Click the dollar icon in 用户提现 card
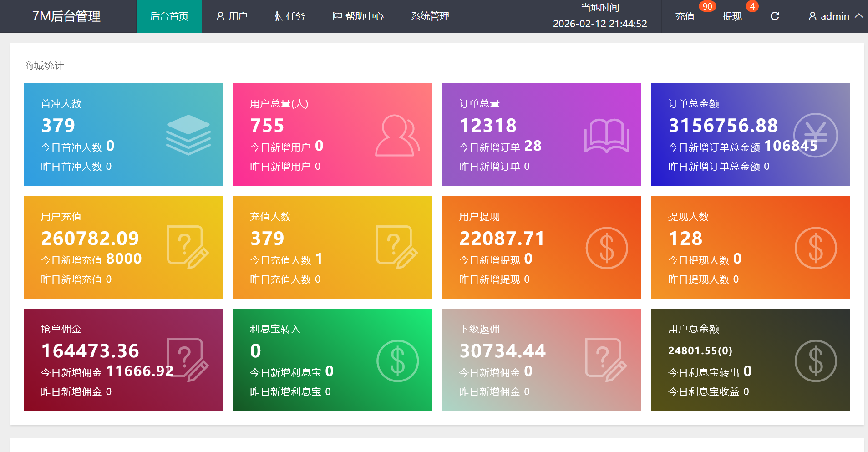The width and height of the screenshot is (868, 452). (606, 248)
